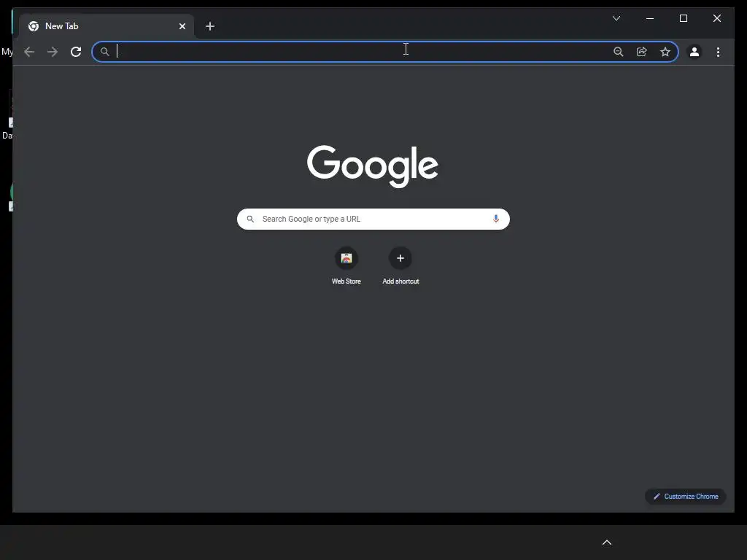
Task: Close the Chrome window
Action: pos(717,18)
